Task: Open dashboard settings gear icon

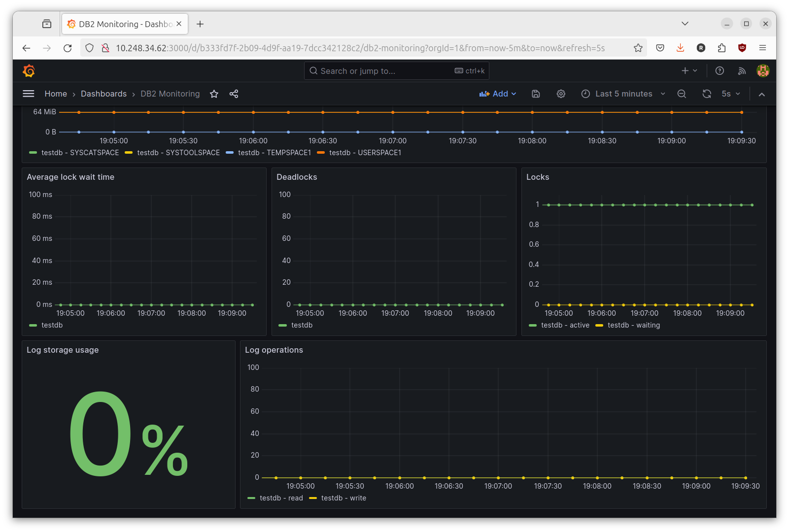Action: [x=561, y=94]
